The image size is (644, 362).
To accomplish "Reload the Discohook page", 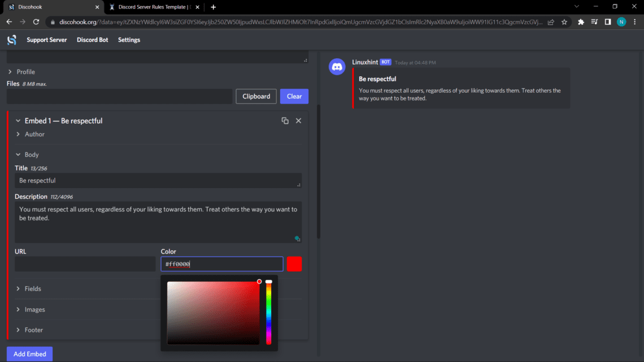I will 36,22.
